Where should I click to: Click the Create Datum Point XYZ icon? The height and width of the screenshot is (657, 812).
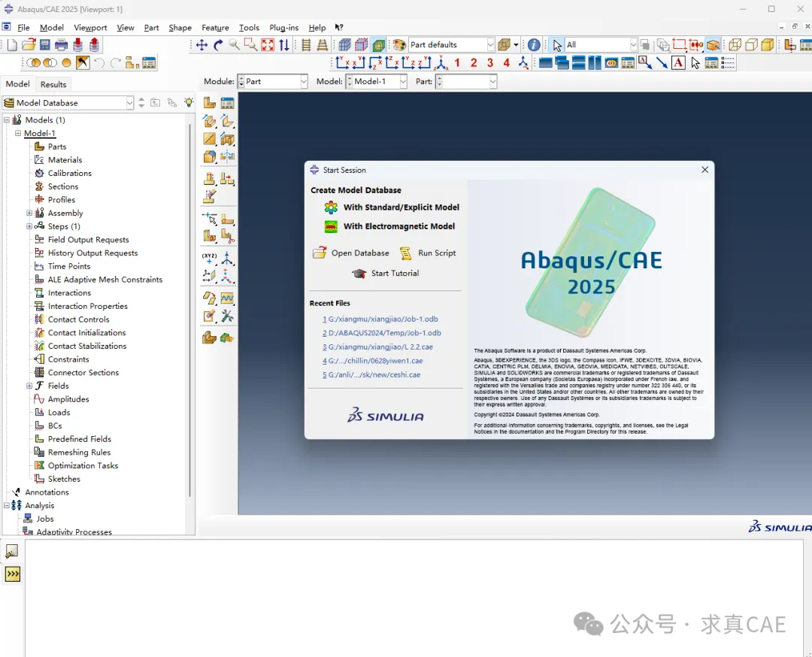tap(209, 258)
